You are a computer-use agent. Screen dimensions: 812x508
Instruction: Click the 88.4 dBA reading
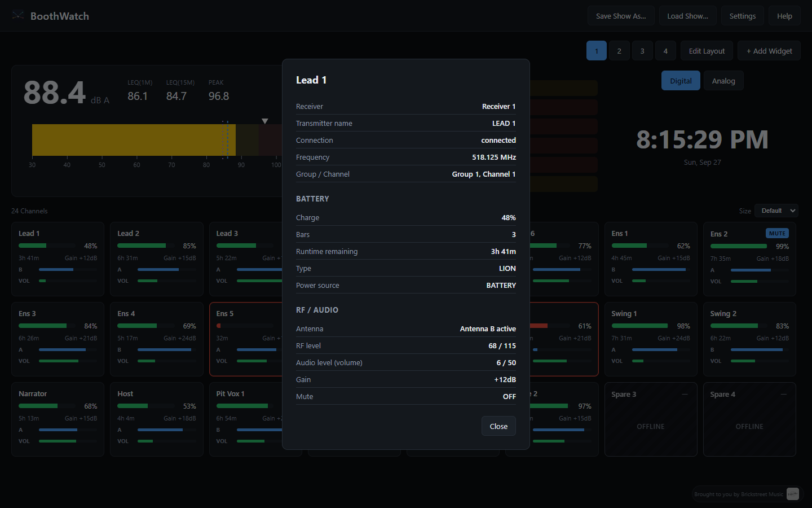tap(55, 93)
